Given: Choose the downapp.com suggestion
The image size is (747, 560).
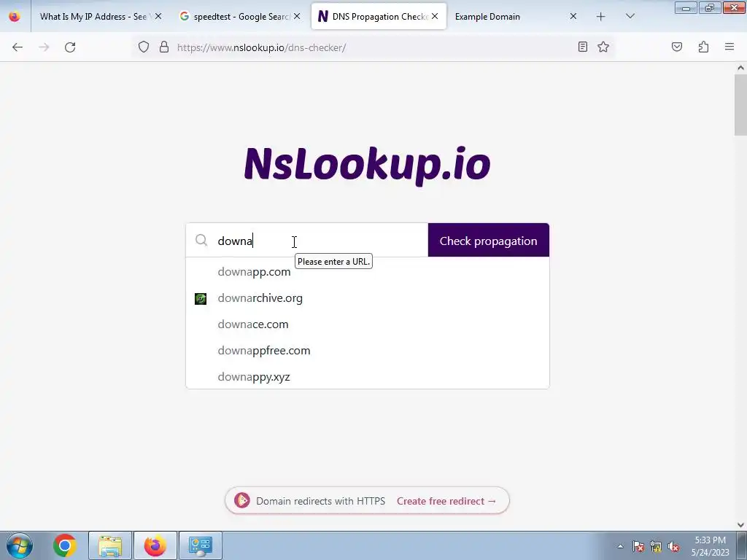Looking at the screenshot, I should pos(368,272).
